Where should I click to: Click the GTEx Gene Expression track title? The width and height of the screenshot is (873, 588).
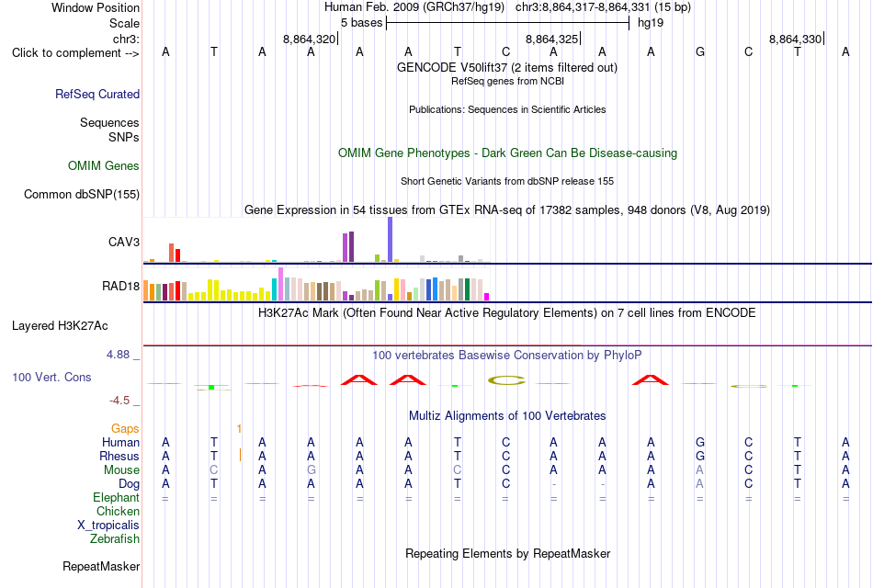point(507,209)
